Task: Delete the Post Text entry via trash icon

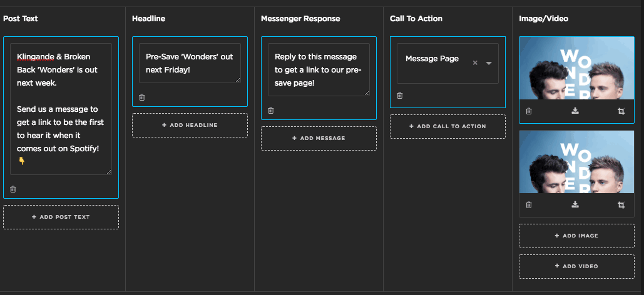Action: click(13, 189)
